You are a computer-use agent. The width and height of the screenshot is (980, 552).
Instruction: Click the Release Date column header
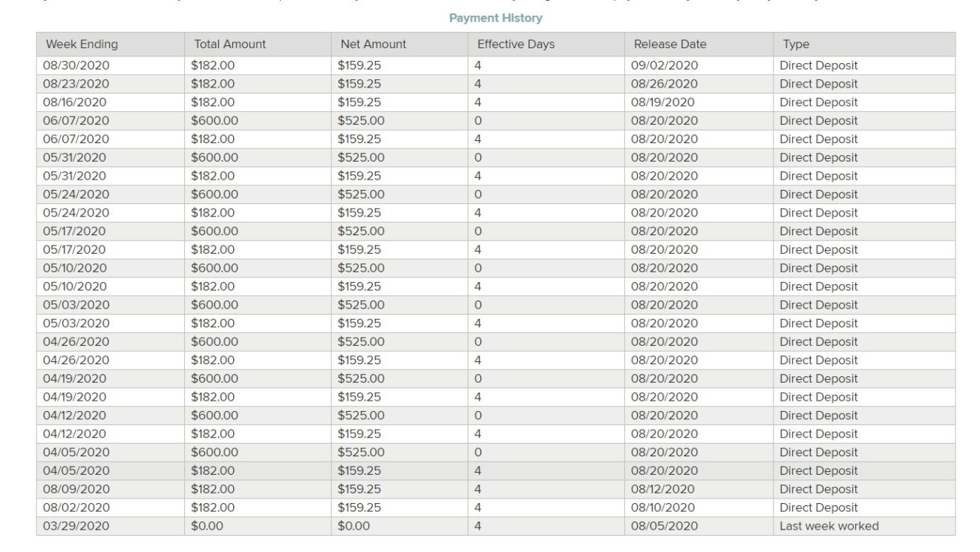click(670, 45)
